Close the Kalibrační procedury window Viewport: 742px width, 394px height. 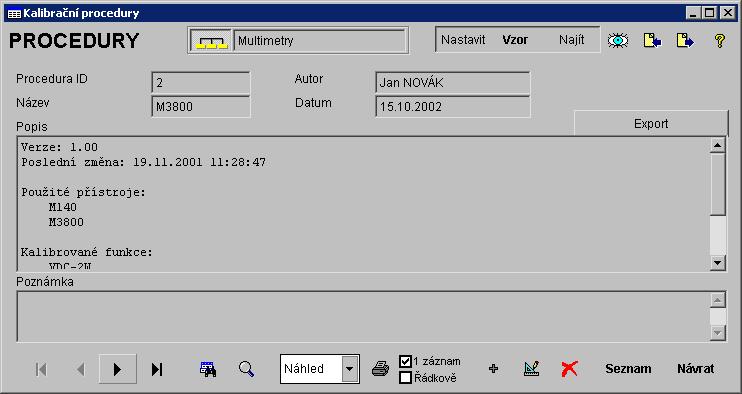728,13
